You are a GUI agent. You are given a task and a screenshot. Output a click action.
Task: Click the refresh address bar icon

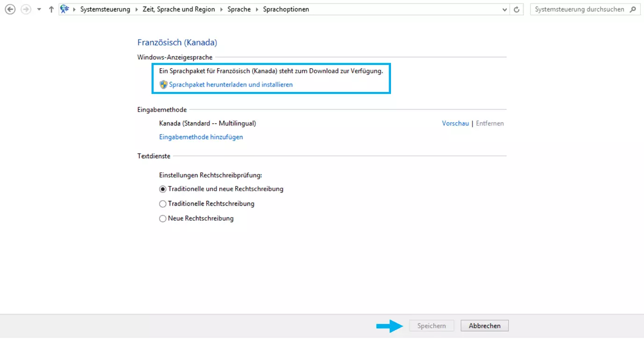click(516, 9)
